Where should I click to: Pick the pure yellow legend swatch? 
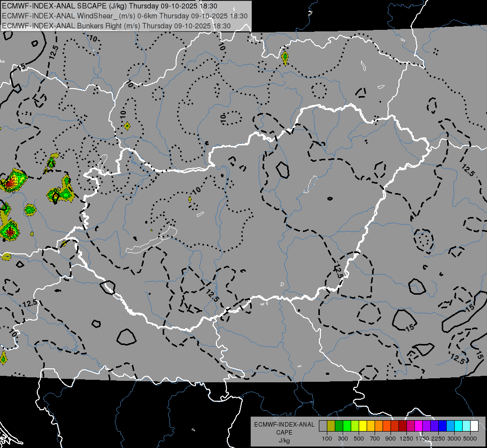(363, 426)
